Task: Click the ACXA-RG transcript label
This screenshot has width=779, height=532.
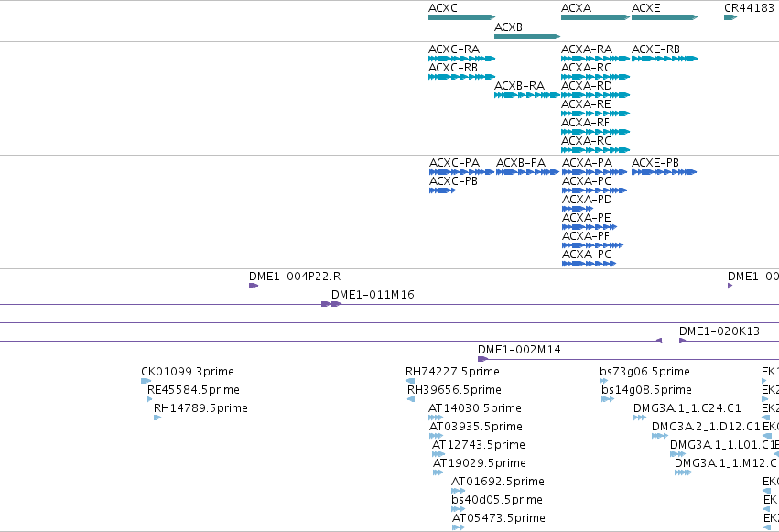Action: tap(587, 141)
